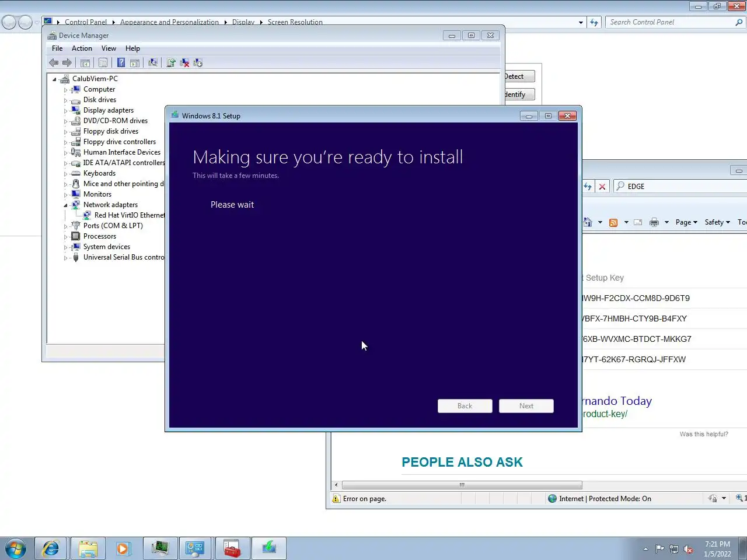Open the Safety dropdown in Internet Explorer
Viewport: 747px width, 560px height.
(717, 222)
